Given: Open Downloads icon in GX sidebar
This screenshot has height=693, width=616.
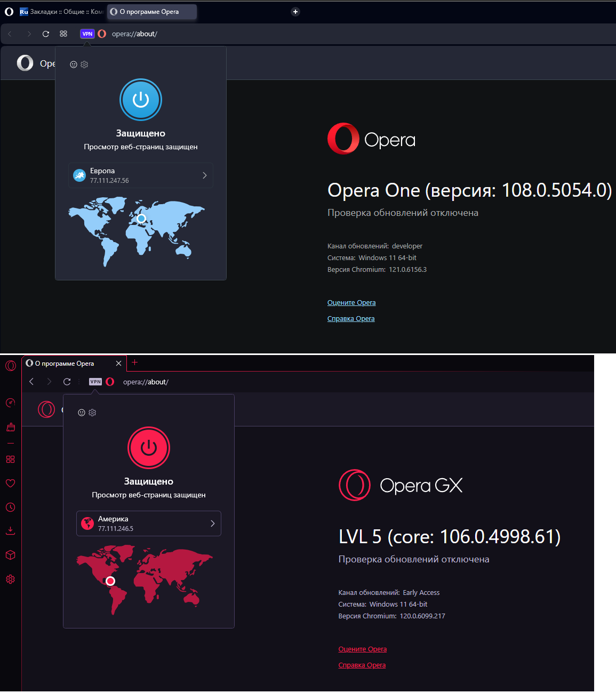Looking at the screenshot, I should point(10,530).
